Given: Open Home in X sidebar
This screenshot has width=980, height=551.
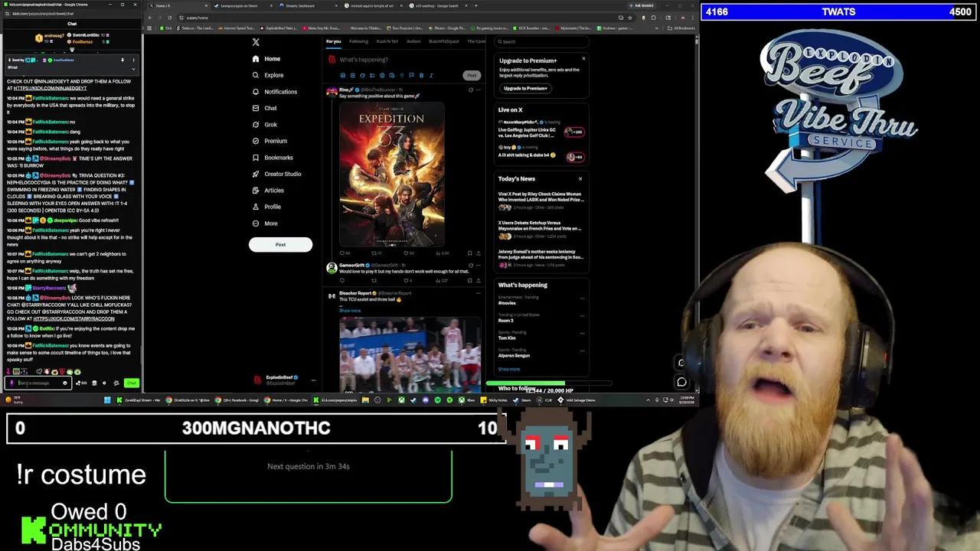Looking at the screenshot, I should [x=266, y=59].
